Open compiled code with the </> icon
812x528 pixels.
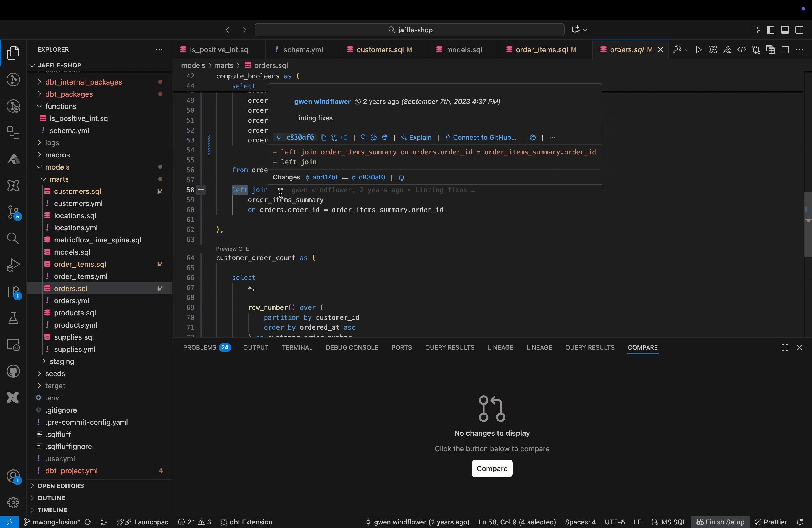(x=742, y=49)
